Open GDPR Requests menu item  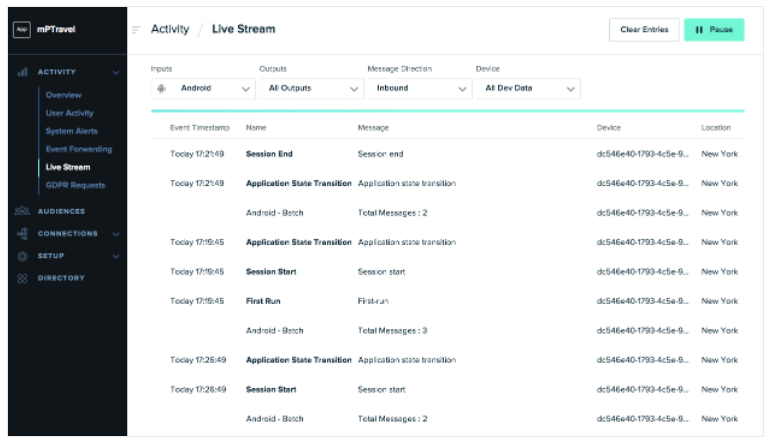75,185
